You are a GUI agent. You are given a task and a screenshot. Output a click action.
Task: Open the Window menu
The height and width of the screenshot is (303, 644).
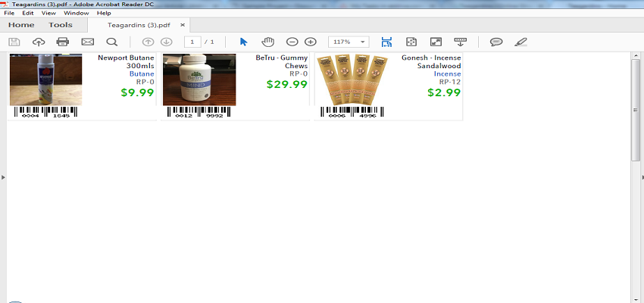tap(76, 13)
